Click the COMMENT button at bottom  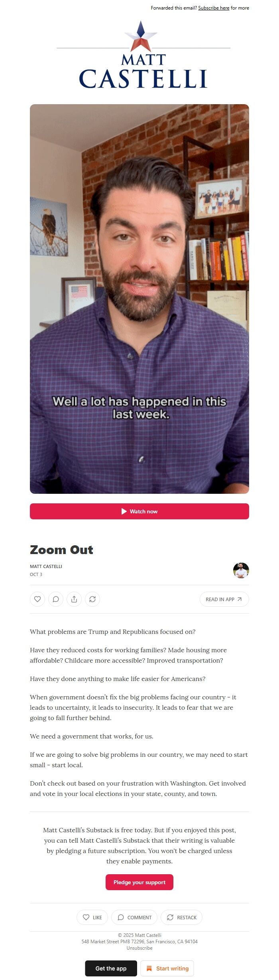(134, 917)
